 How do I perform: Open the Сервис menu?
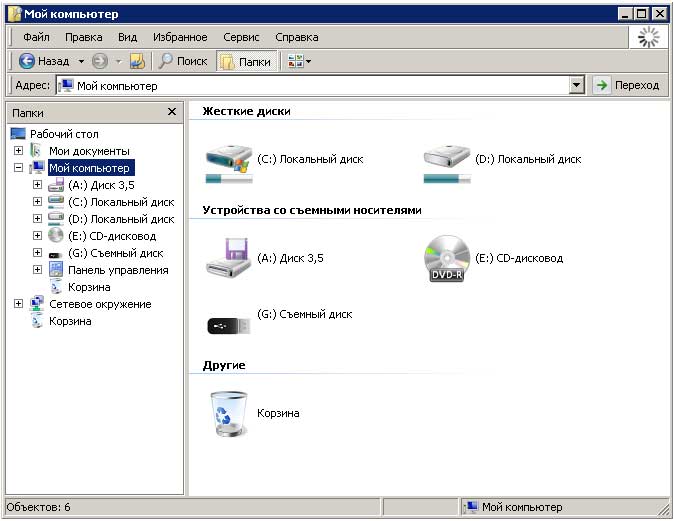tap(241, 37)
